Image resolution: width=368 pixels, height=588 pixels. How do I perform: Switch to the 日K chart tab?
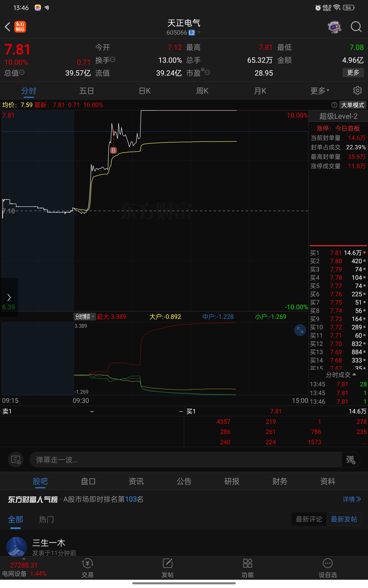click(x=145, y=91)
